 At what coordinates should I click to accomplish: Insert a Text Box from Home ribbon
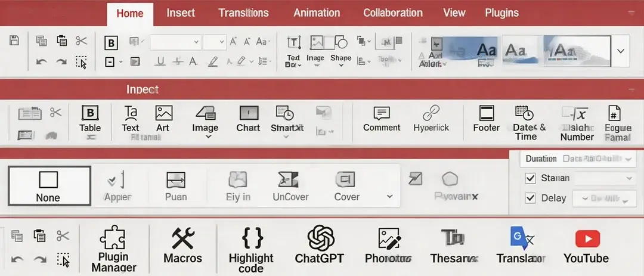[293, 51]
